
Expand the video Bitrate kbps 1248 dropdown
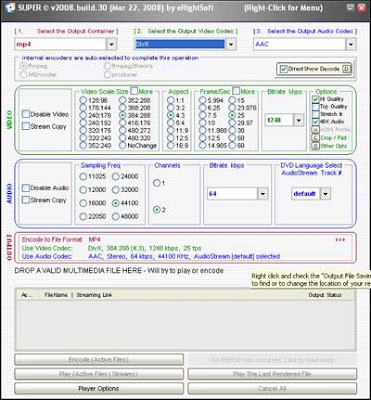click(x=299, y=120)
